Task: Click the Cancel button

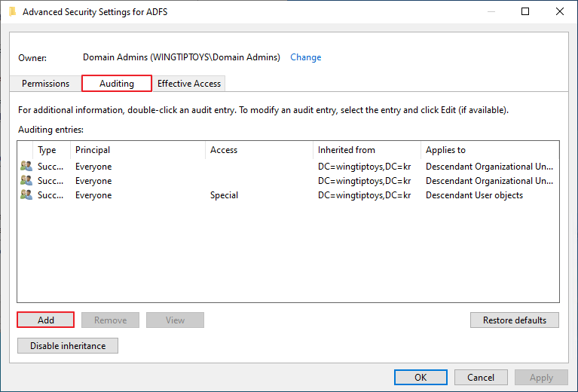Action: pyautogui.click(x=481, y=377)
